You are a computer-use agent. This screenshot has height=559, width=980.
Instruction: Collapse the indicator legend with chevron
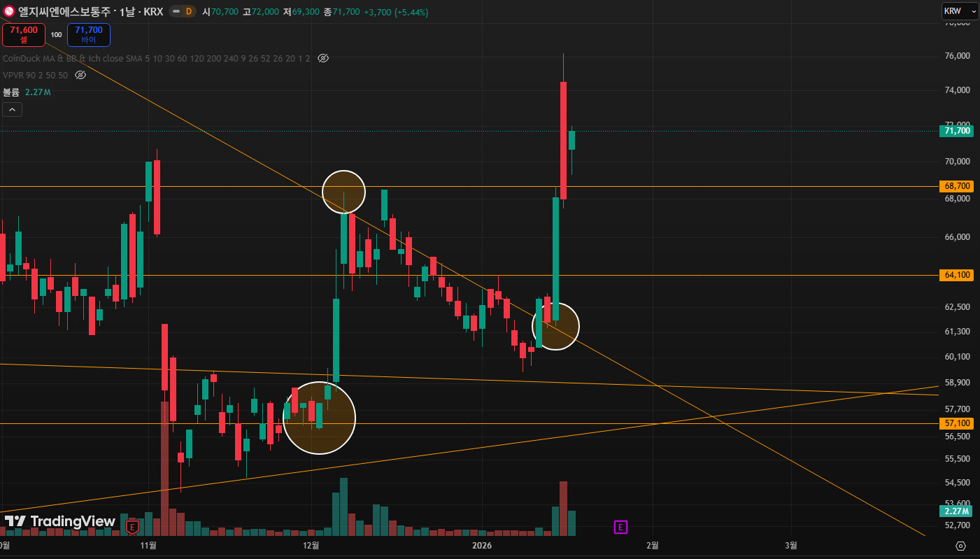click(x=13, y=109)
